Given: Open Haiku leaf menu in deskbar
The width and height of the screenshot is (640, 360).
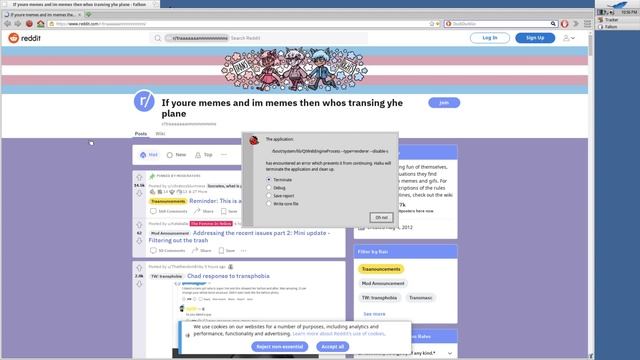Looking at the screenshot, I should coord(617,5).
